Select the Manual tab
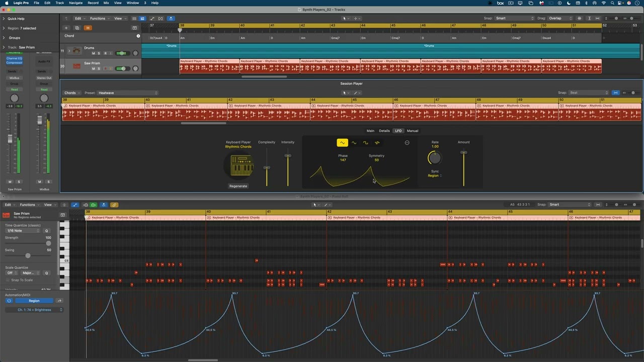Screen dimensions: 644x362 coord(413,131)
